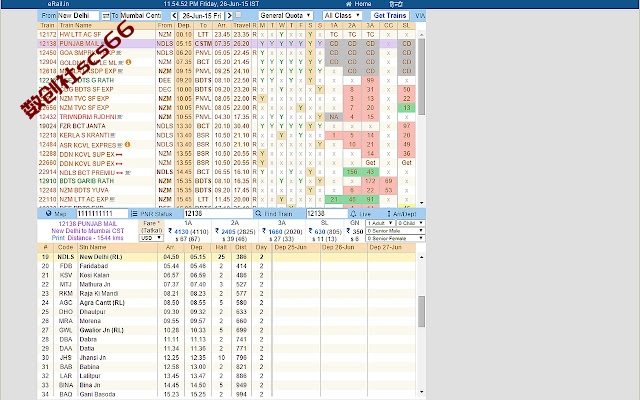Click station list scrollbar down arrow
This screenshot has width=640, height=400.
pyautogui.click(x=421, y=392)
